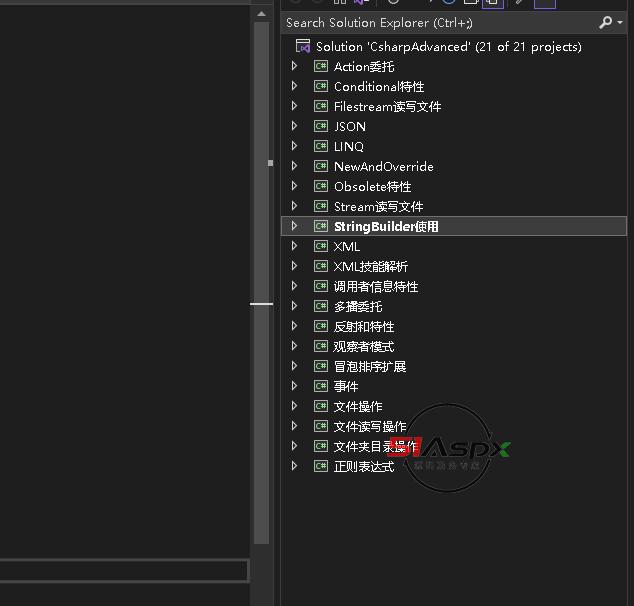
Task: Expand the 文件夹目录操作 project node
Action: [x=295, y=446]
